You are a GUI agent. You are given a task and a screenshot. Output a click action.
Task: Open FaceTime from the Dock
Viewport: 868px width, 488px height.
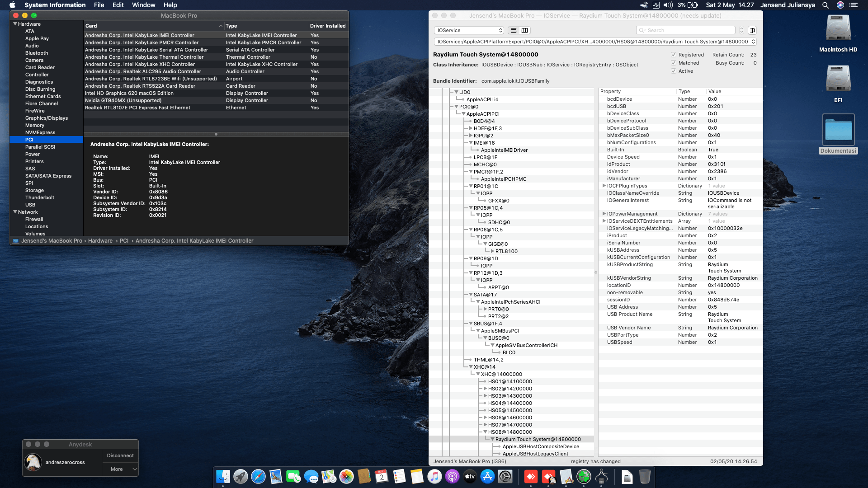[x=293, y=477]
